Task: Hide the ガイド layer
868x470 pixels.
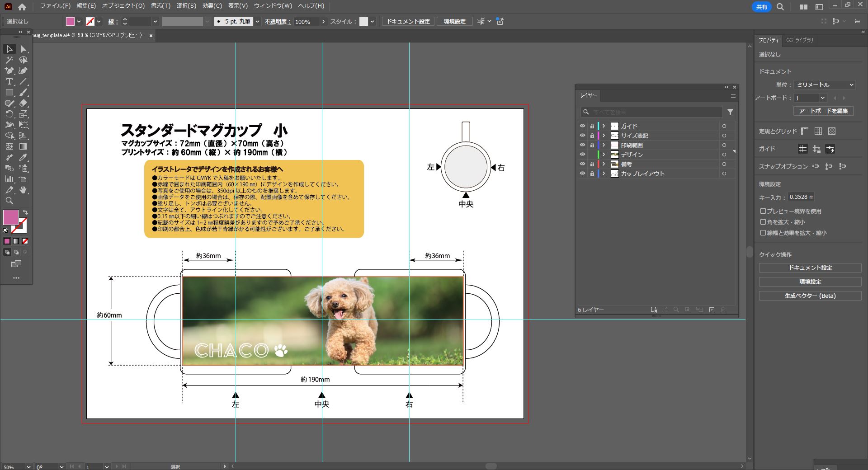Action: point(582,126)
